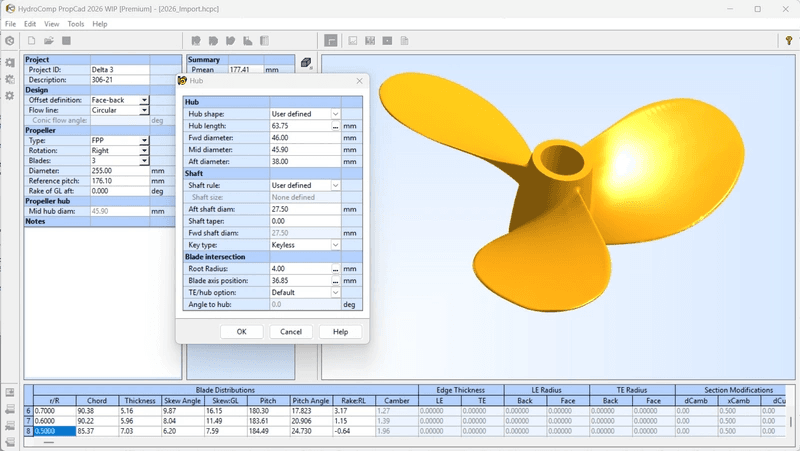Click the first blade builder icon in toolbar
The image size is (800, 451).
196,41
